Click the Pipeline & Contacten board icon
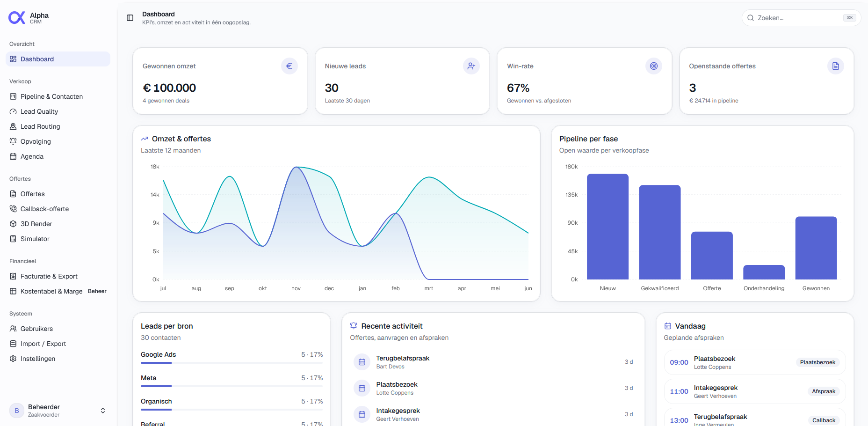This screenshot has width=868, height=426. pos(13,96)
